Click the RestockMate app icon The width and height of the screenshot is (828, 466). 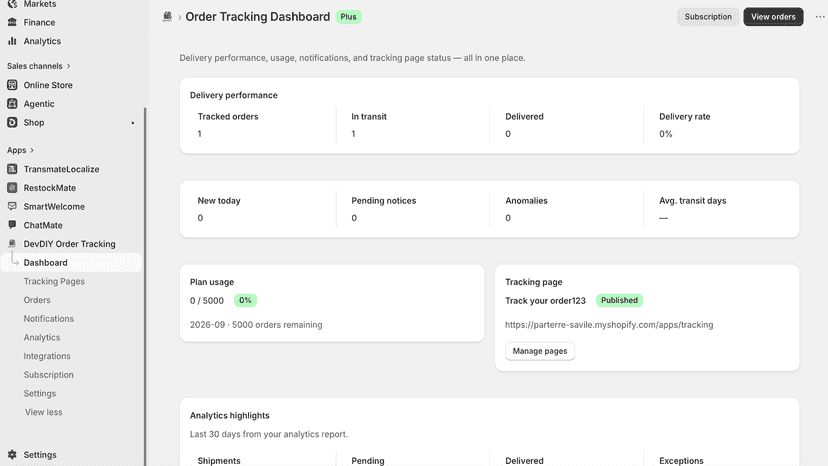[12, 188]
